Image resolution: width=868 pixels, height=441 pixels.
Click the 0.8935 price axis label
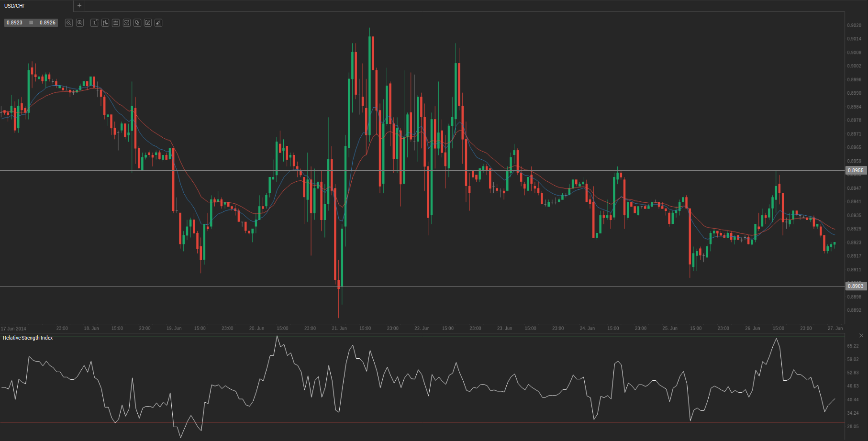click(854, 215)
